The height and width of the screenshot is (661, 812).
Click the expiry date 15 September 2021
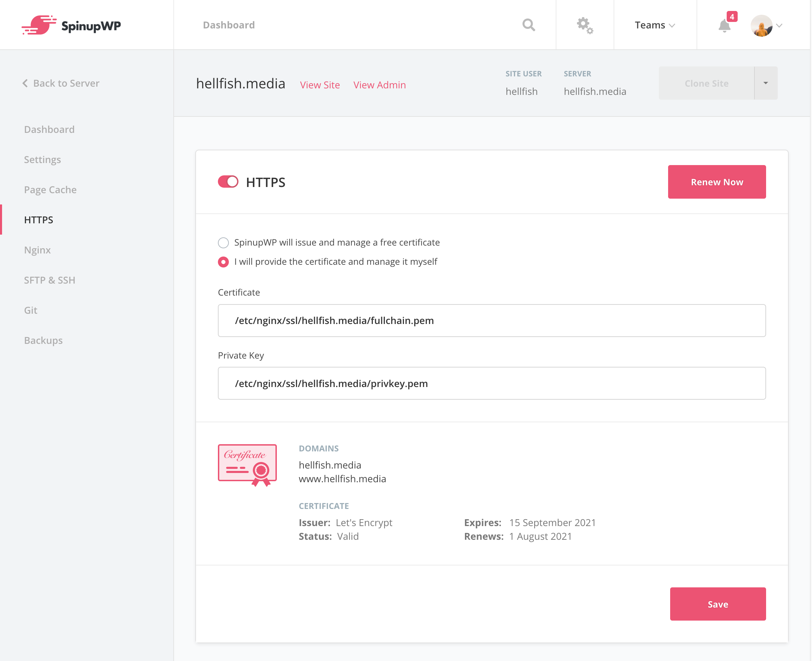[553, 522]
